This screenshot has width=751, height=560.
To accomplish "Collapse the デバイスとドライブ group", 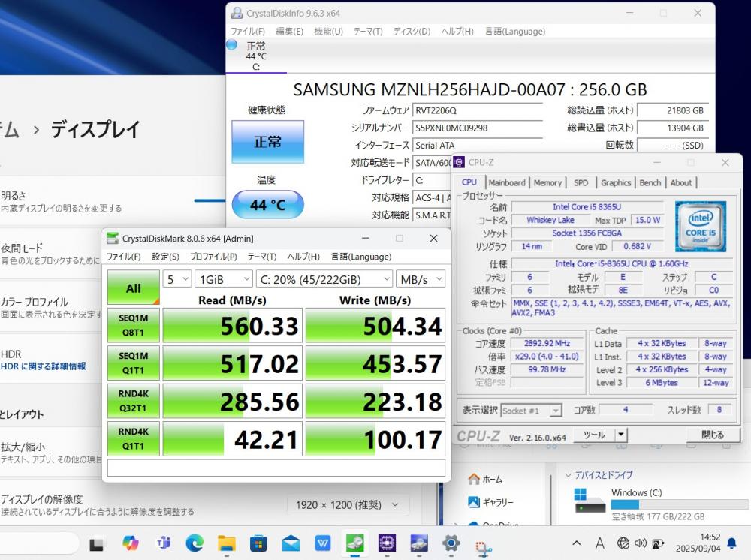I will pos(568,475).
